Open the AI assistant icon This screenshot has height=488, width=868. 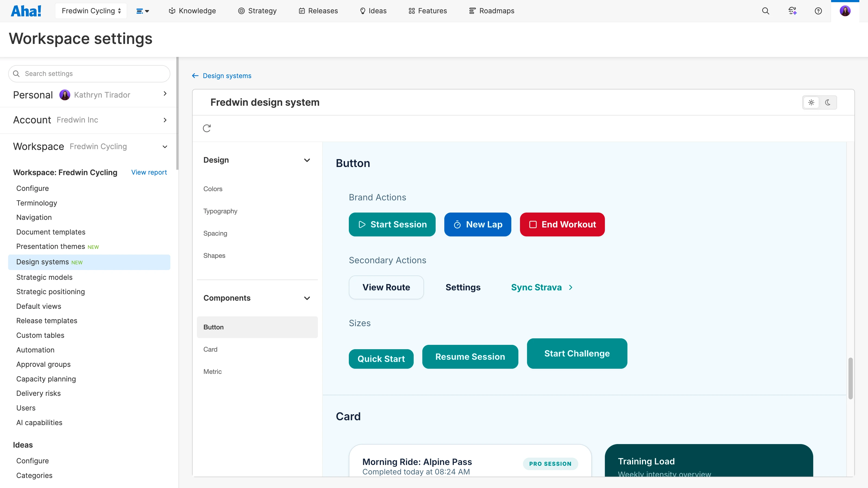pos(792,11)
